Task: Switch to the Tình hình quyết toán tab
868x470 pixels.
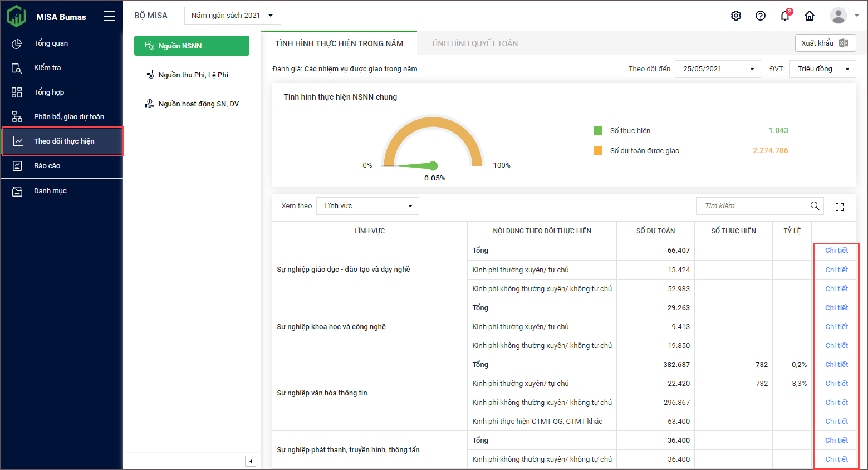Action: [474, 43]
